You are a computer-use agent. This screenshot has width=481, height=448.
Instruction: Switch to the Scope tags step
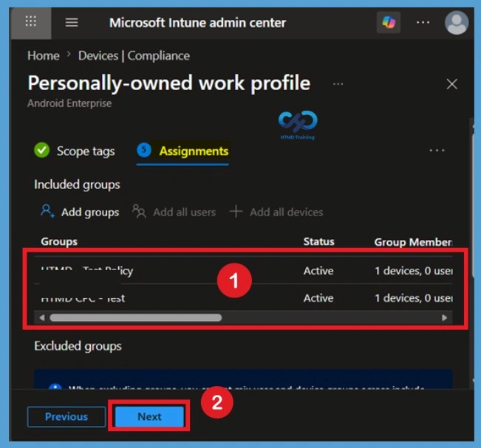pos(74,151)
